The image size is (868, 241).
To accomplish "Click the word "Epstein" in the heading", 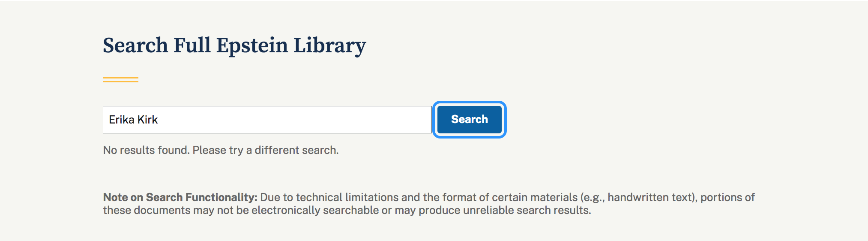I will tap(251, 45).
